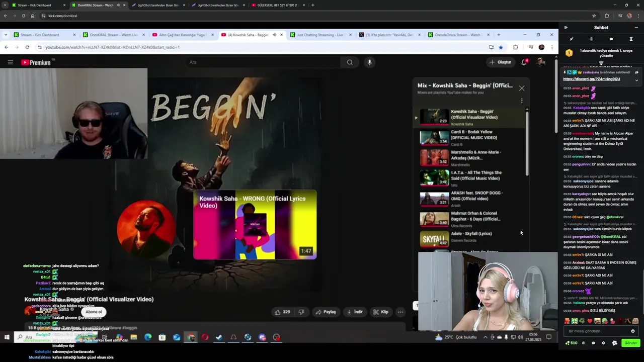The image size is (644, 362).
Task: Dislike the video with thumbs down
Action: [301, 312]
